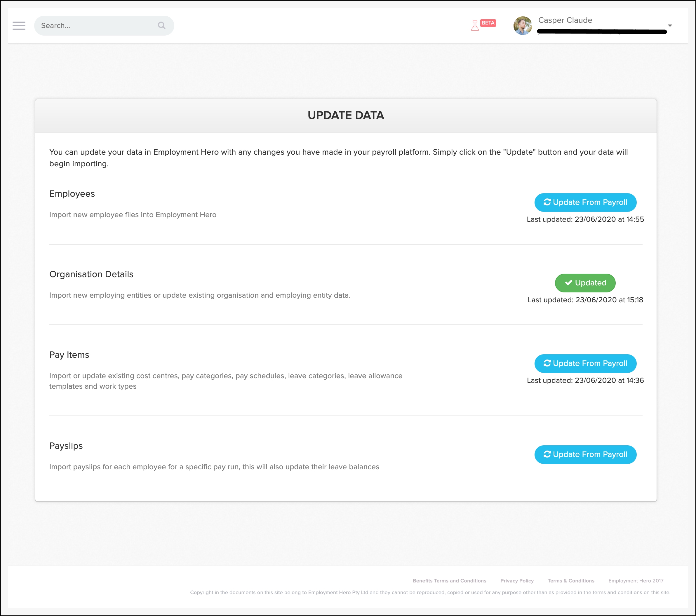
Task: Click inside the Search field
Action: pos(95,25)
